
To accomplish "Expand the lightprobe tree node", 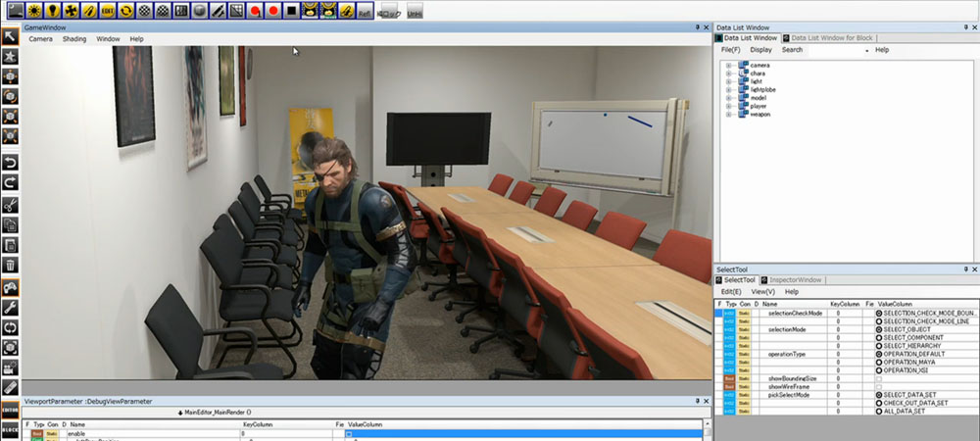I will (x=729, y=89).
